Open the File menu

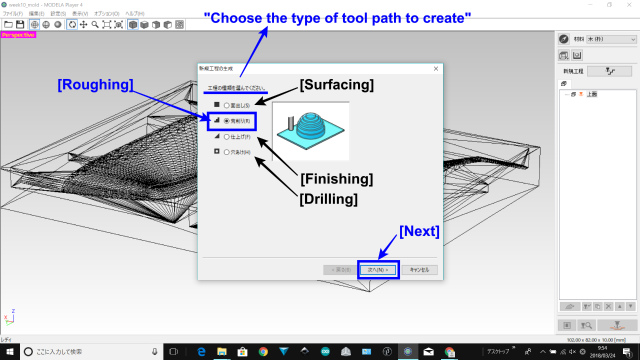(13, 13)
